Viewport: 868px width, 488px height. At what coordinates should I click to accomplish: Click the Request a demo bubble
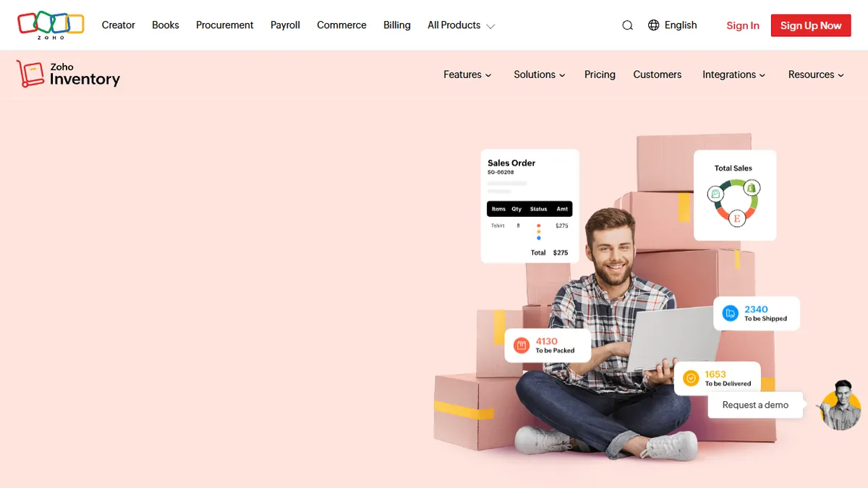click(x=755, y=405)
